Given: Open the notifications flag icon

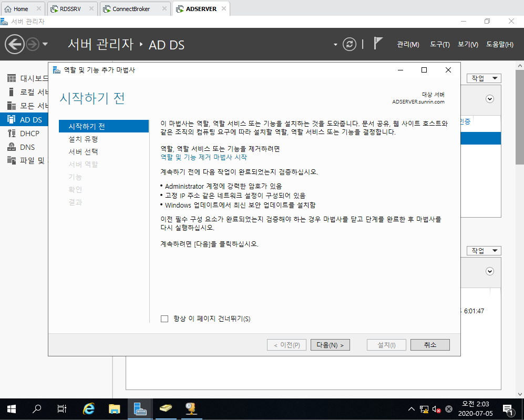Looking at the screenshot, I should [x=378, y=44].
